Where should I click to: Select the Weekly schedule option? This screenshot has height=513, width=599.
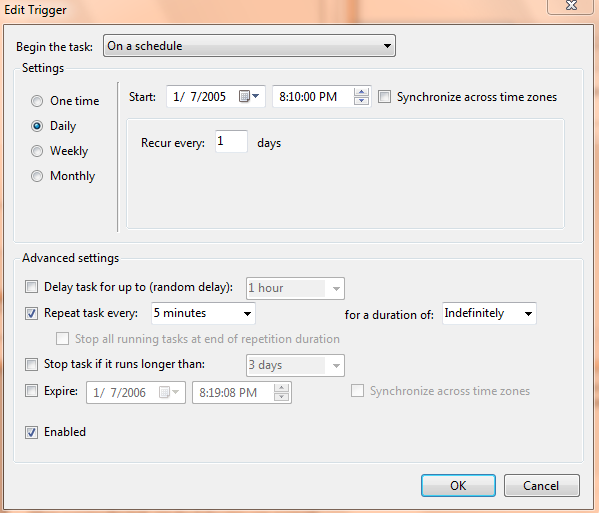[x=37, y=151]
